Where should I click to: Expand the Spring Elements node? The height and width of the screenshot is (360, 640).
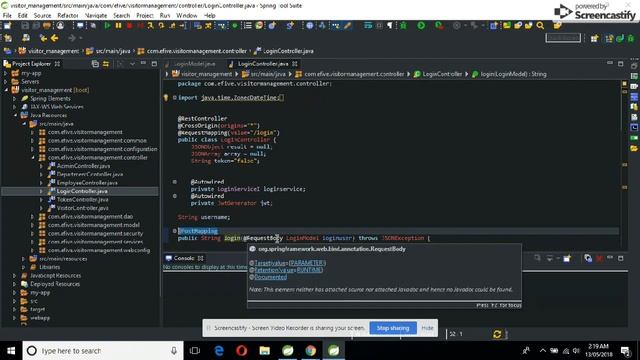15,99
